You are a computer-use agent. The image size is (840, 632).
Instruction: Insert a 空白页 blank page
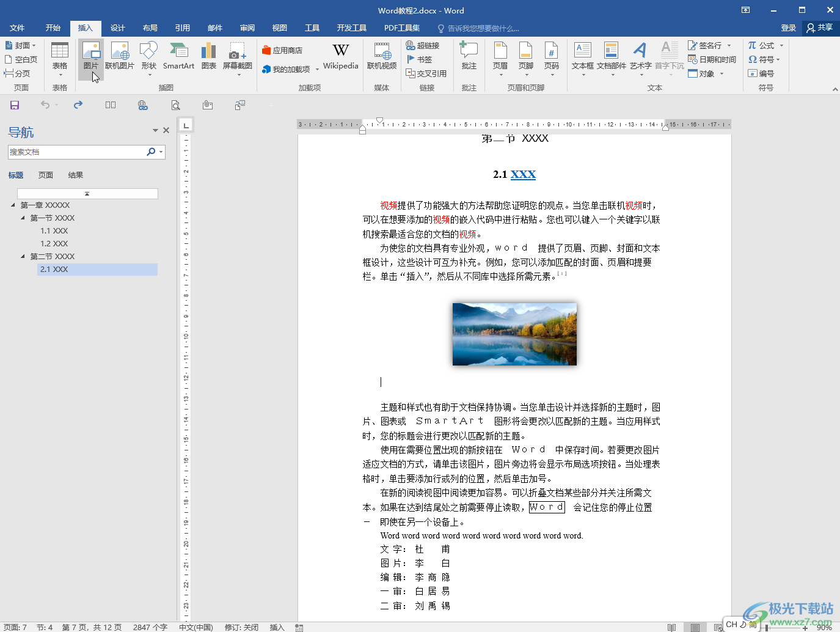coord(21,59)
